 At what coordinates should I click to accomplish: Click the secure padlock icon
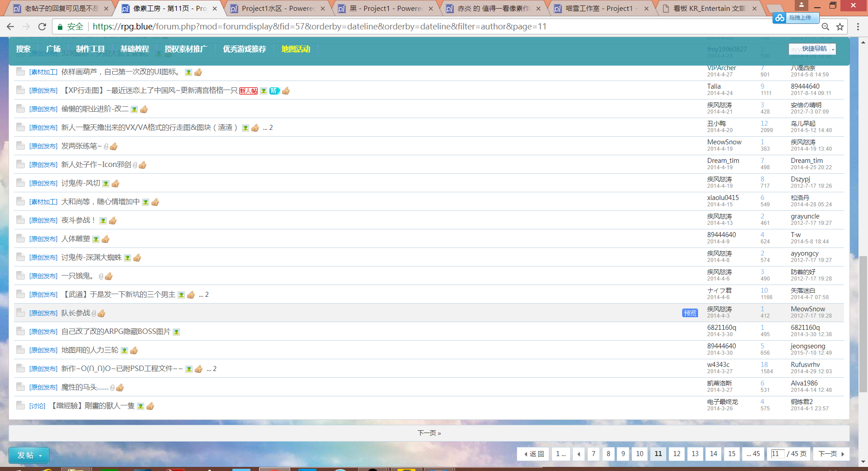click(60, 27)
